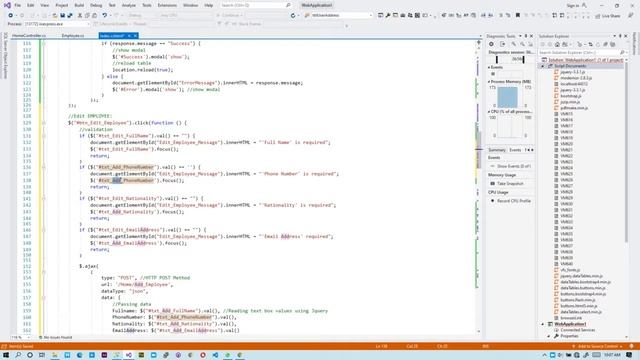Collapse the WebApplication1 project node
Viewport: 640px width, 360px height.
(x=543, y=324)
